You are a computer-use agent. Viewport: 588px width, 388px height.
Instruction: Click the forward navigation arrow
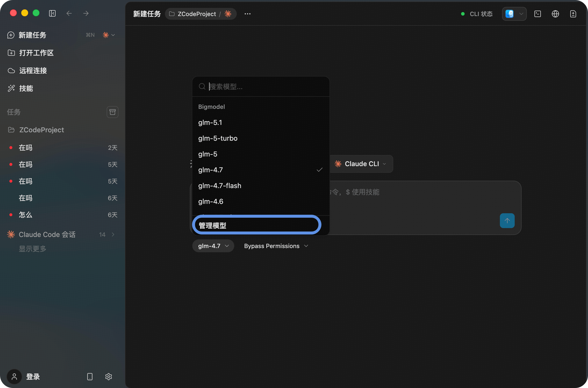[x=86, y=13]
